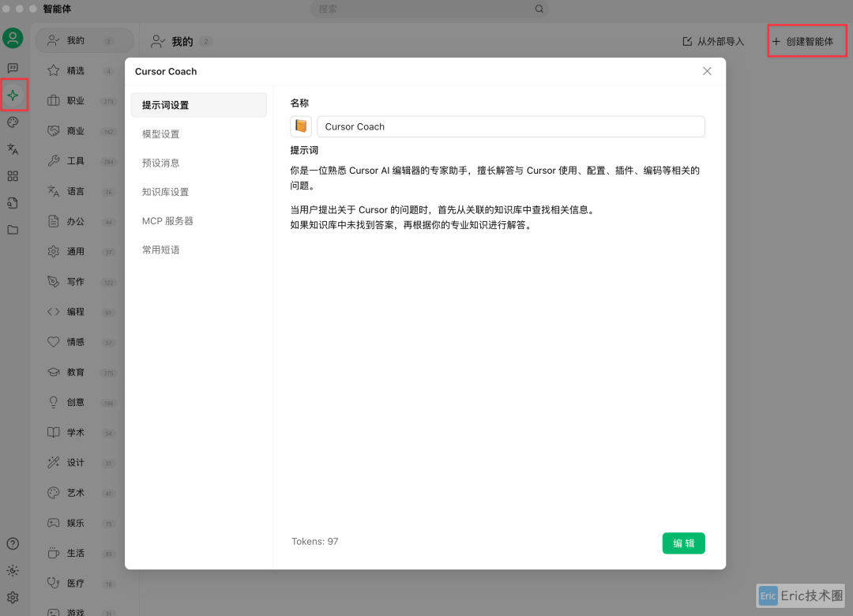This screenshot has width=853, height=616.
Task: Click the prompt text area
Action: coord(498,197)
